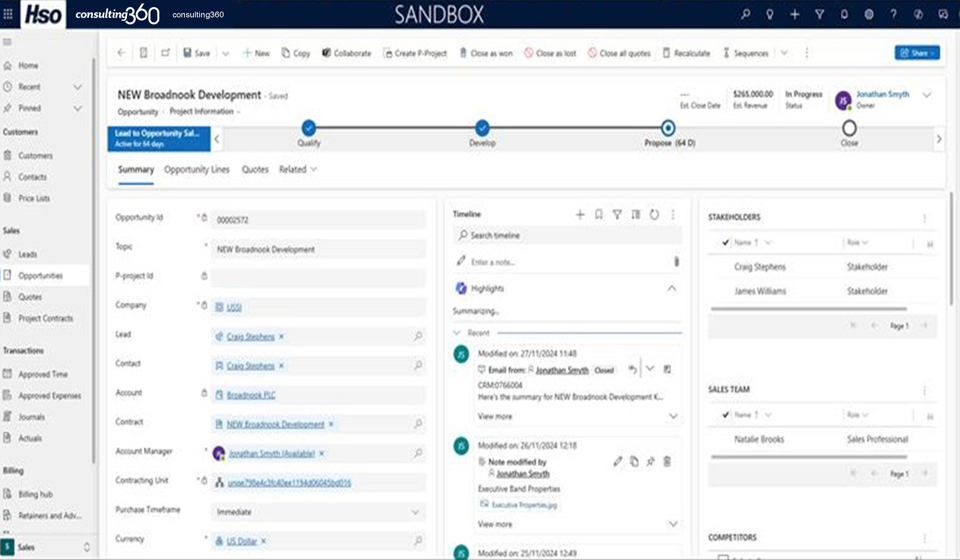This screenshot has width=960, height=560.
Task: Select all rows in Stakeholders grid
Action: click(725, 242)
